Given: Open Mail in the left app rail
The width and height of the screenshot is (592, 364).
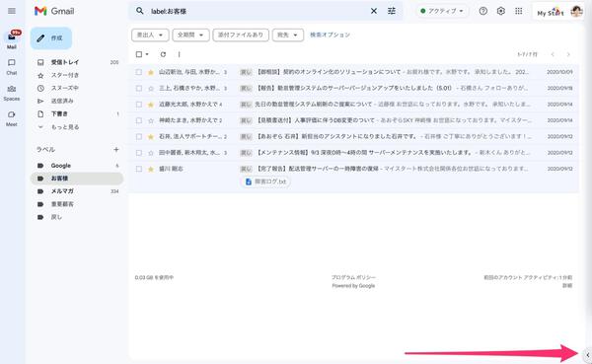Looking at the screenshot, I should pyautogui.click(x=12, y=40).
